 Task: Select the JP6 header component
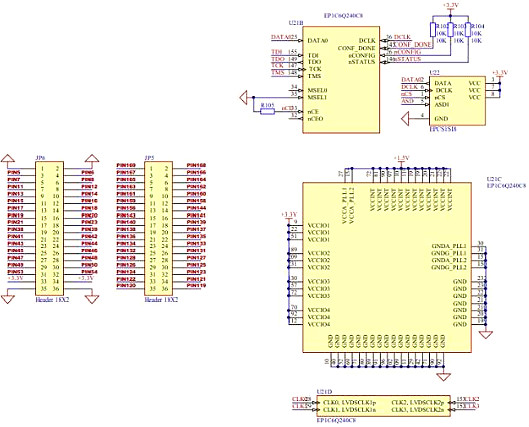pyautogui.click(x=49, y=228)
